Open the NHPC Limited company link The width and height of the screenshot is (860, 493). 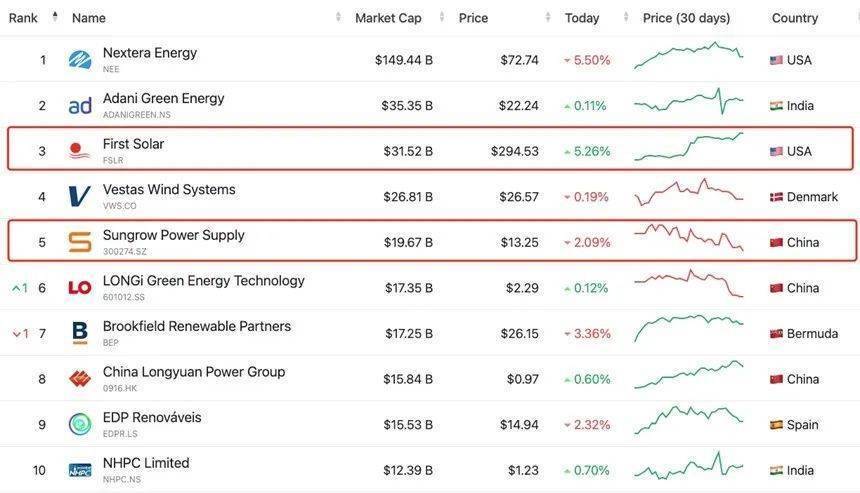[x=146, y=463]
